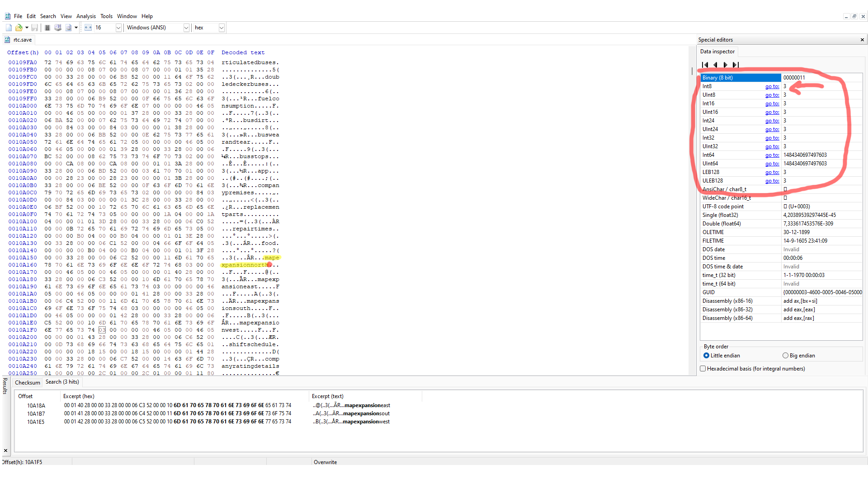This screenshot has height=488, width=868.
Task: Expand the Windows (ANSI) encoding dropdown
Action: coord(186,28)
